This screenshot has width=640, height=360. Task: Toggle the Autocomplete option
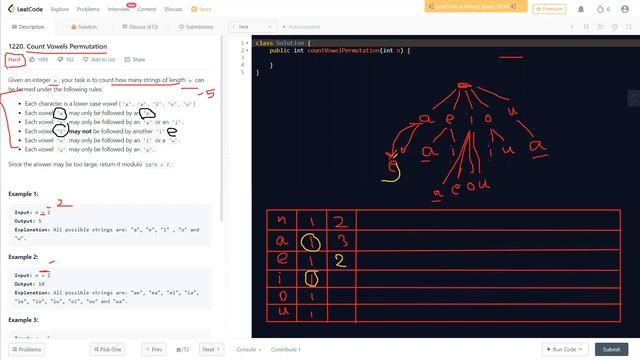(x=301, y=27)
